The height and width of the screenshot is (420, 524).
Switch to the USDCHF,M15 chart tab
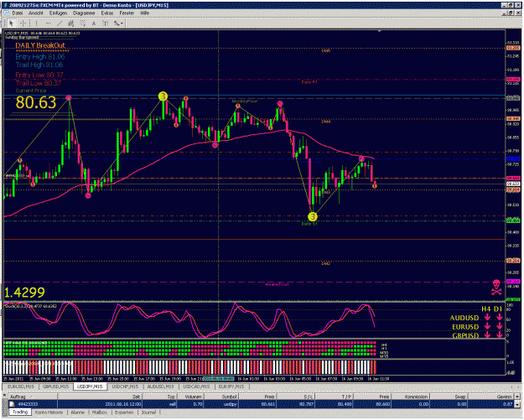pos(125,386)
